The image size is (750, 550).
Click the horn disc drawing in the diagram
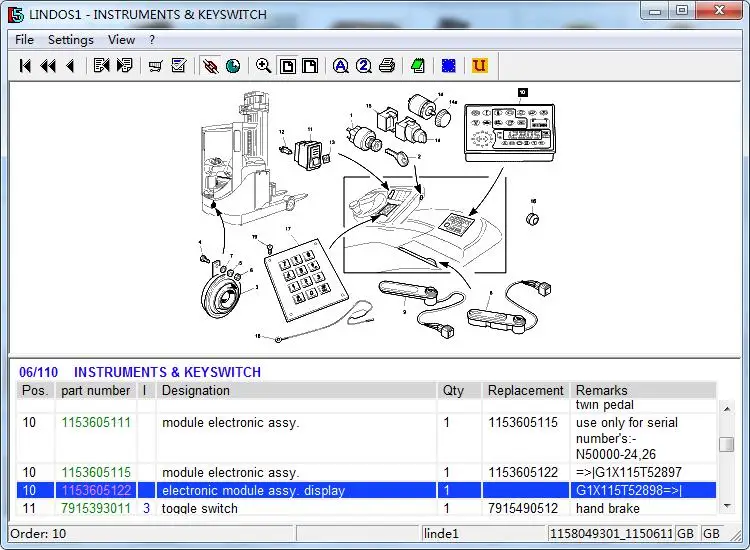pyautogui.click(x=221, y=298)
